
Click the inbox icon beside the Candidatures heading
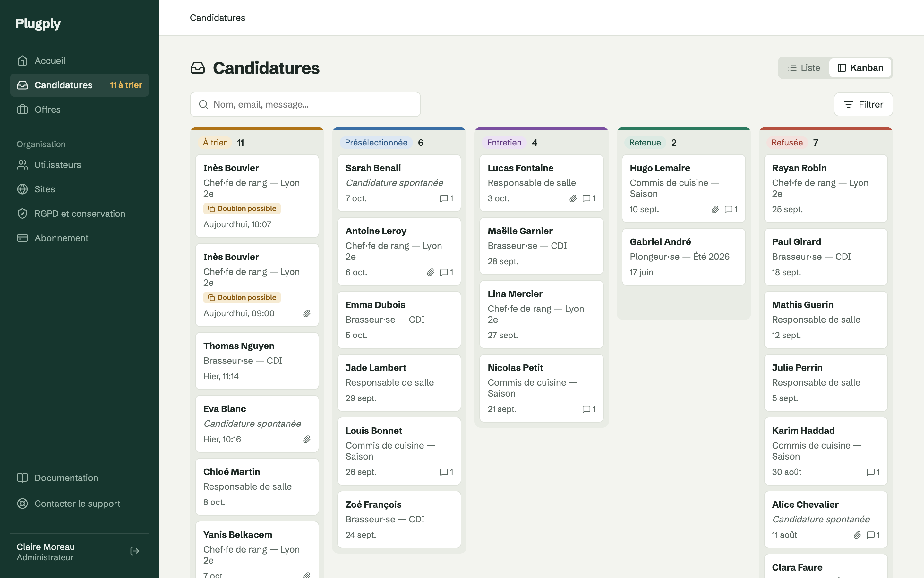(198, 68)
